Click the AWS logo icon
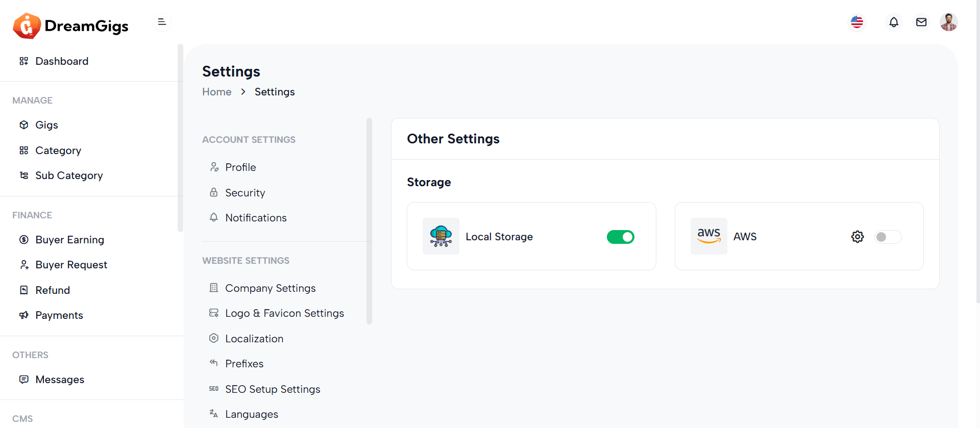 coord(708,236)
